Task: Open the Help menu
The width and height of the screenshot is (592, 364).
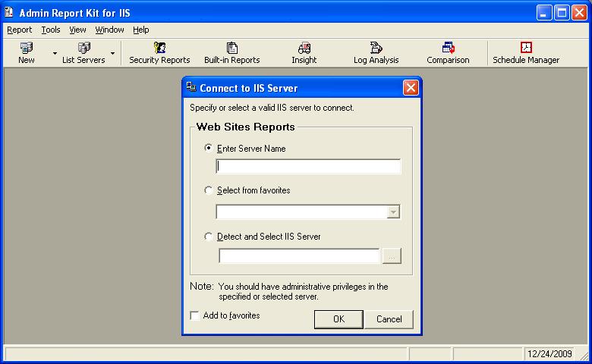Action: click(141, 30)
